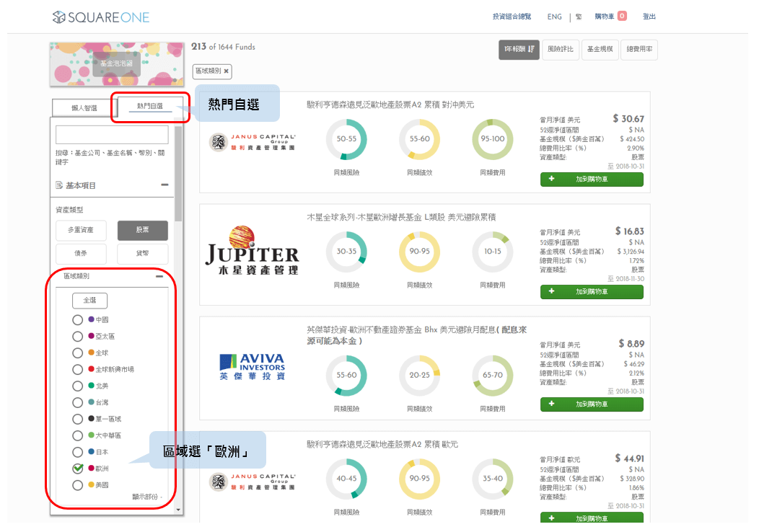Open fund 駿利亨德森遠見泛歐地產股票A2 累積 對沖美元
This screenshot has height=532, width=759.
coord(390,105)
